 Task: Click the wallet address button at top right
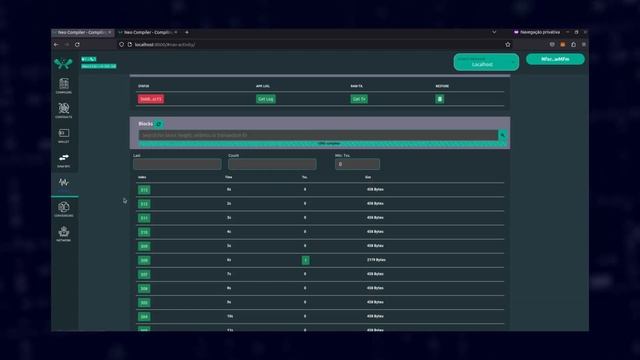(555, 59)
